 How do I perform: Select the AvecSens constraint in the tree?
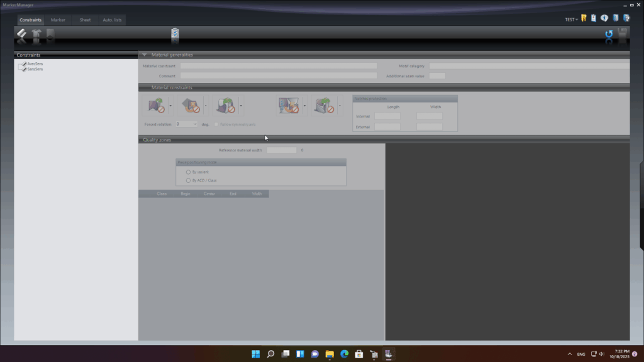click(x=35, y=63)
